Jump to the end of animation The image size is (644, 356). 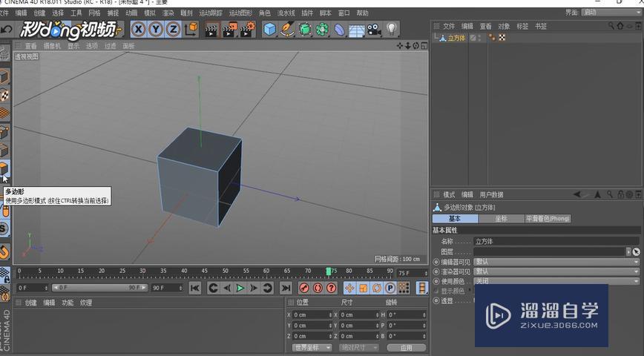pos(286,288)
